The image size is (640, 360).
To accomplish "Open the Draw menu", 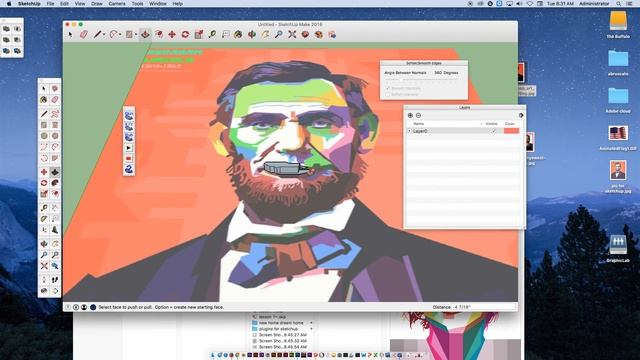I will pos(97,4).
